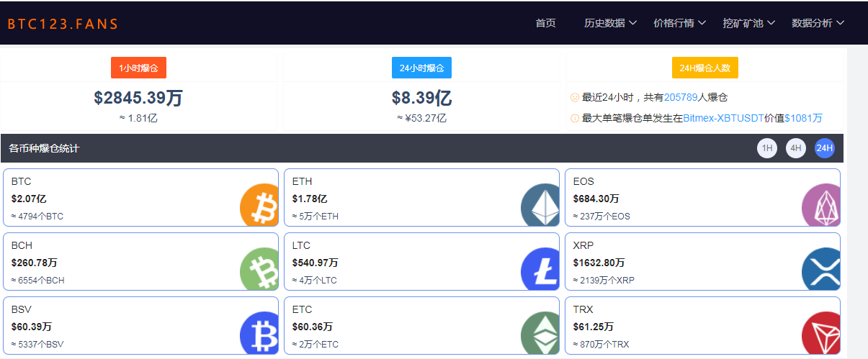The image size is (868, 359).
Task: Click the Bitcoin Cash BCH icon
Action: [259, 268]
